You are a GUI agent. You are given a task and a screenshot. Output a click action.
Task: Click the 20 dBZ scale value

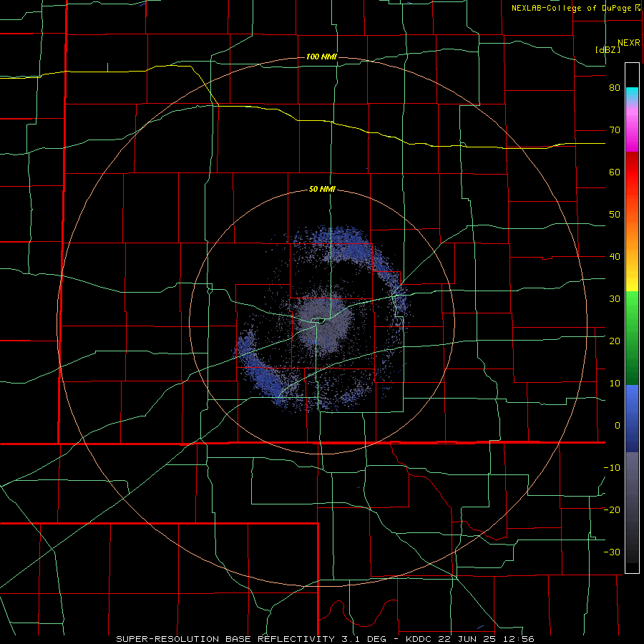click(615, 341)
